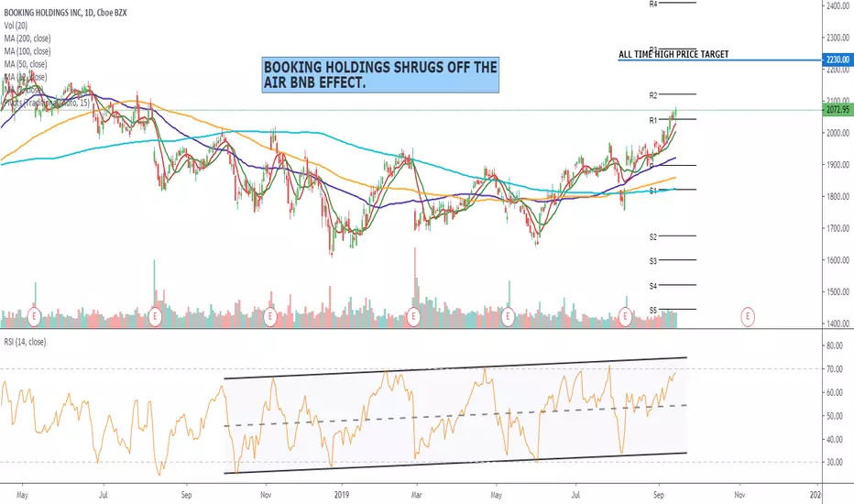Click the Mar label on the time axis

tap(416, 495)
